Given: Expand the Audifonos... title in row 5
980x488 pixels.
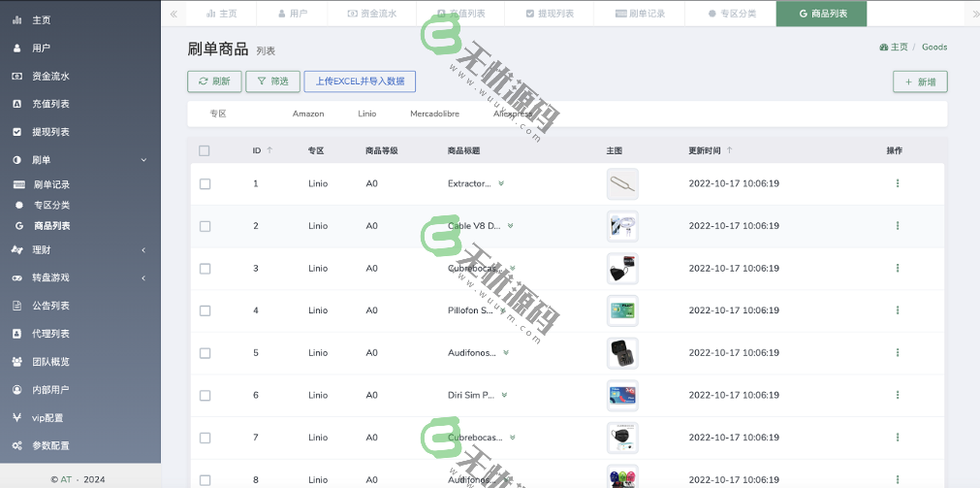Looking at the screenshot, I should point(506,353).
